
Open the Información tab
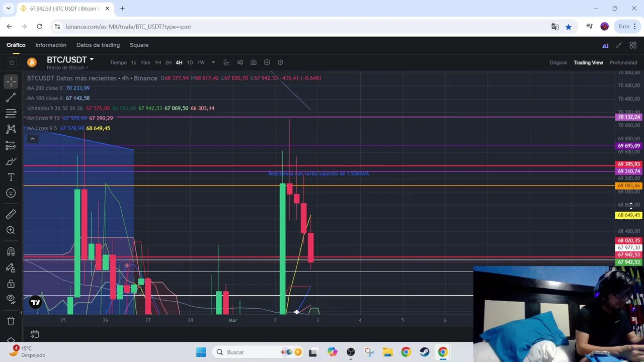[51, 45]
